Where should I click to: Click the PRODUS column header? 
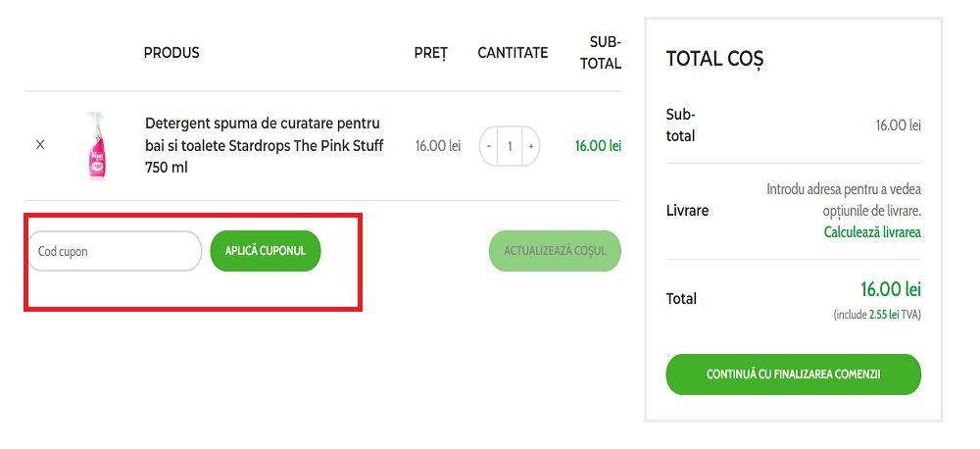[171, 53]
